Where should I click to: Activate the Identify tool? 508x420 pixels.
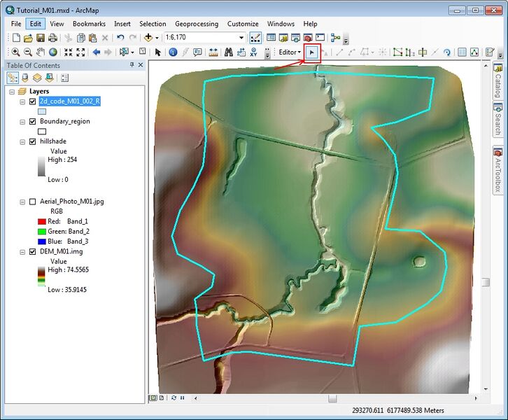[172, 52]
